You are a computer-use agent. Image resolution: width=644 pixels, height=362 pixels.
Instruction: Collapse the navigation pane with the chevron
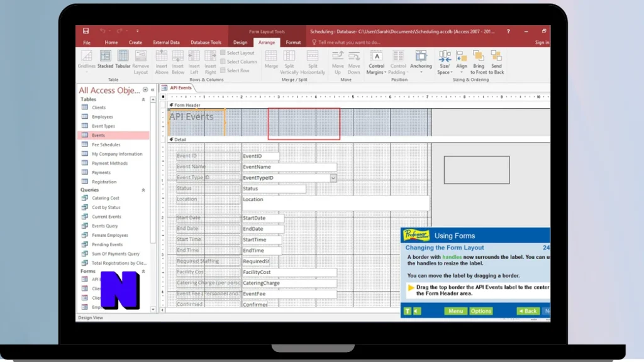click(x=152, y=90)
